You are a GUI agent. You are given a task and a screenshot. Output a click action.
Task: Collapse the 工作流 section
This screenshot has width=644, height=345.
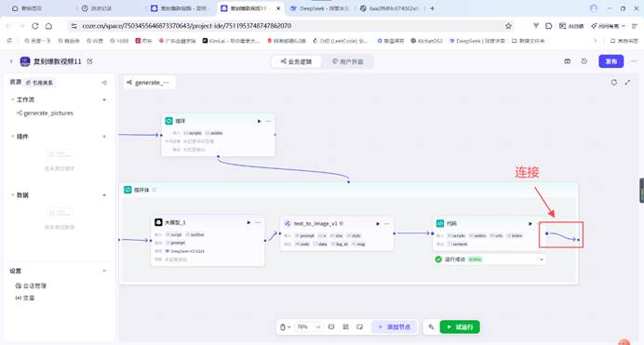coord(12,100)
